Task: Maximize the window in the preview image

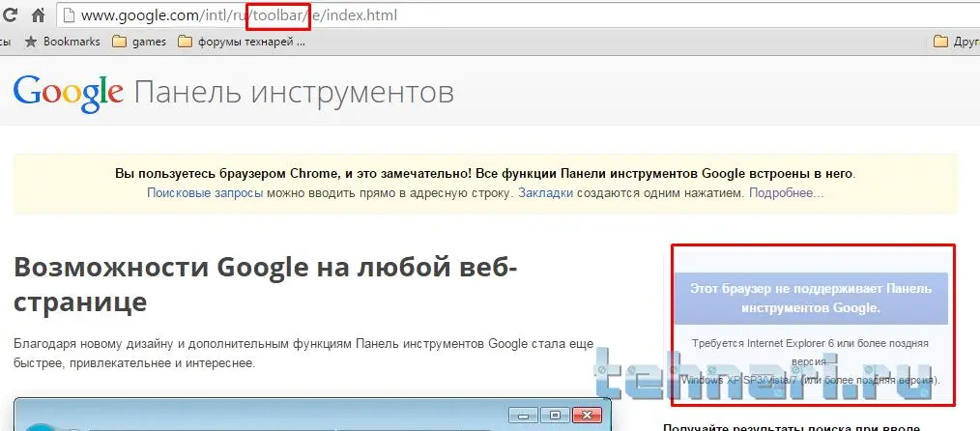Action: tap(555, 416)
